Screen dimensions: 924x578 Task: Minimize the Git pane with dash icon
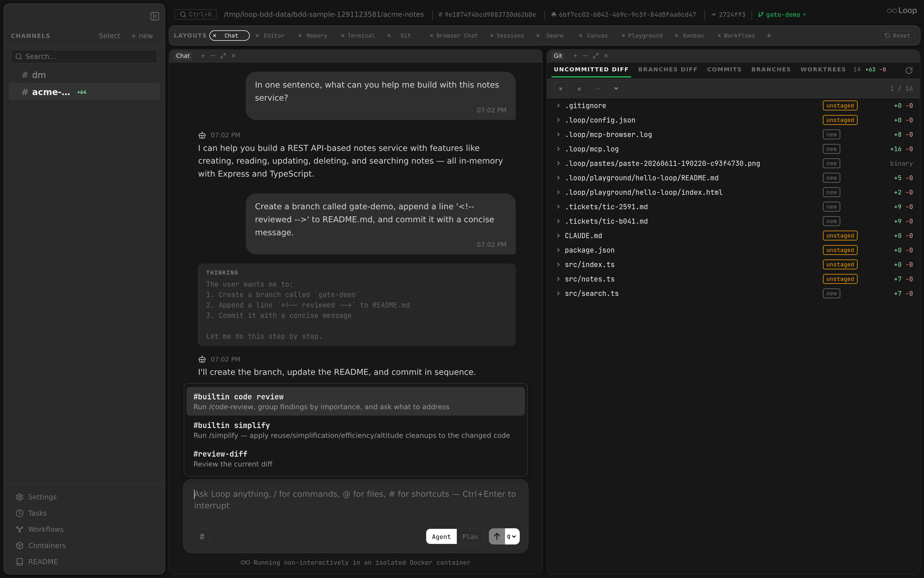pos(585,56)
